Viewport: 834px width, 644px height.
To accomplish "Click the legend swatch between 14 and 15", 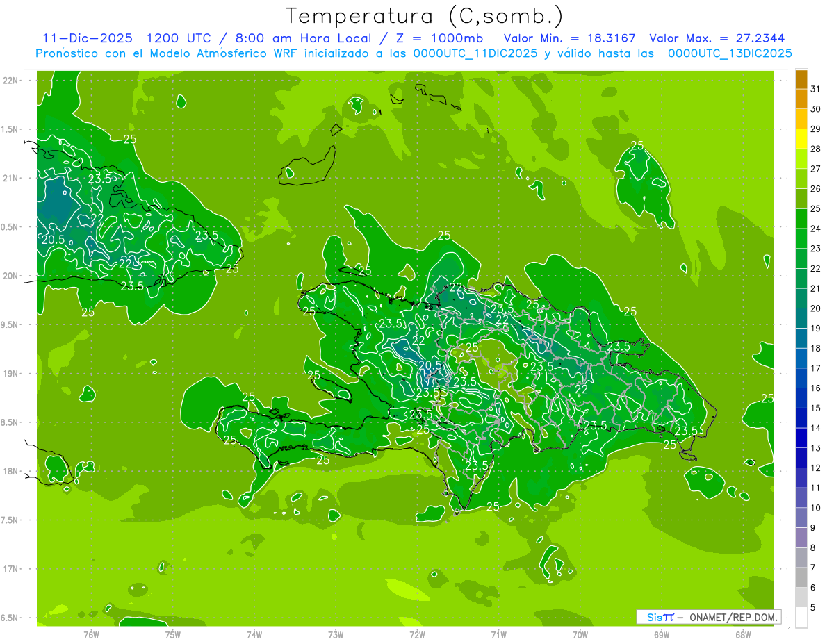I will 801,418.
